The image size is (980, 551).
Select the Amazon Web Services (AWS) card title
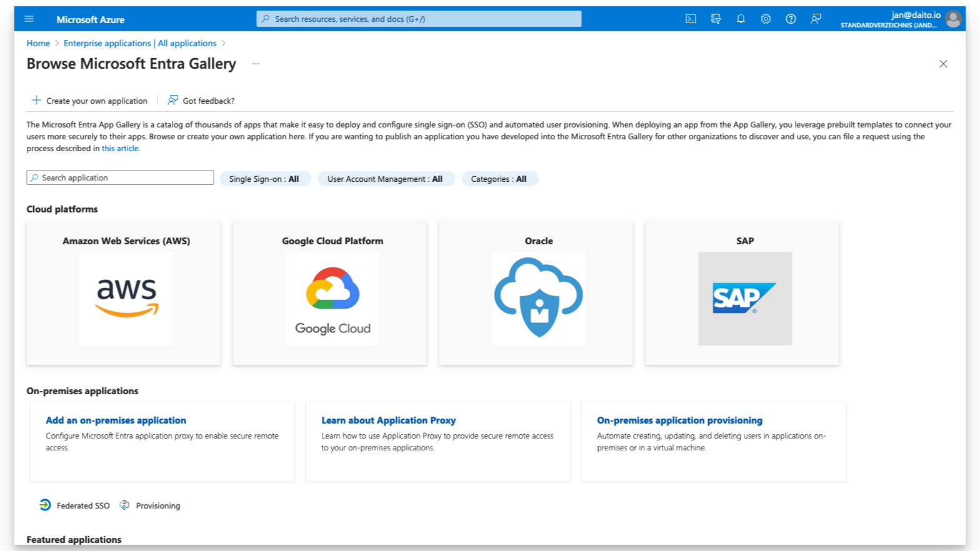126,241
